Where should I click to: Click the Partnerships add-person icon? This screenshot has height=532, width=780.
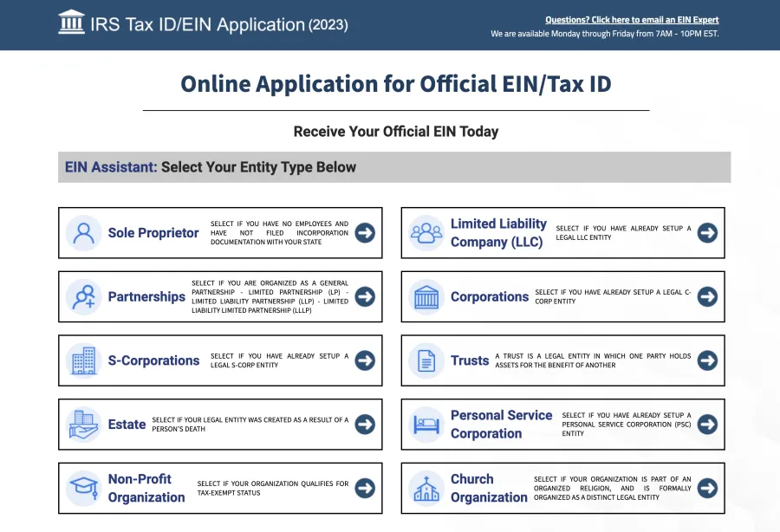[83, 297]
